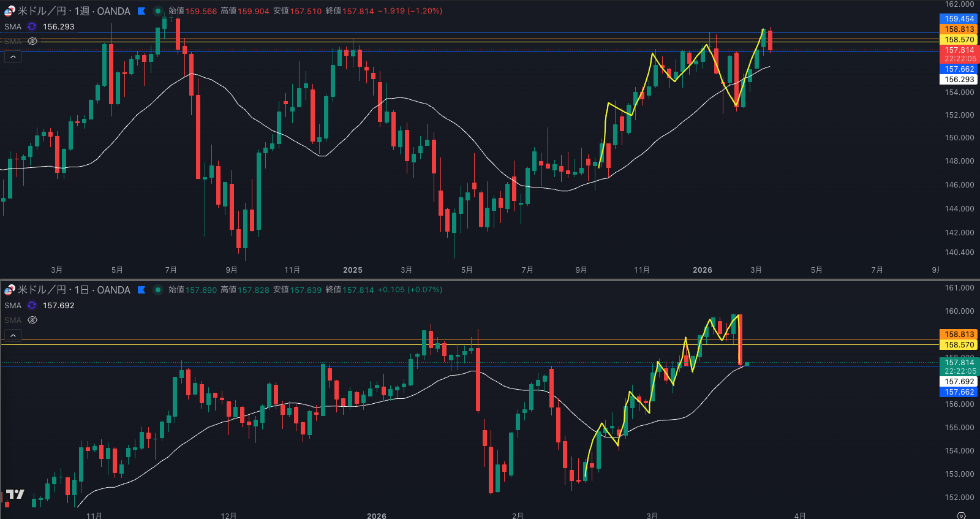Click the purple SMA refresh icon on daily chart
Viewport: 980px width, 519px height.
pos(32,306)
